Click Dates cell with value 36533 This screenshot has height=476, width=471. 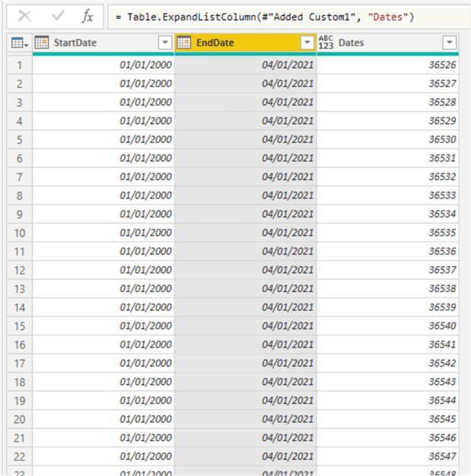tap(388, 195)
